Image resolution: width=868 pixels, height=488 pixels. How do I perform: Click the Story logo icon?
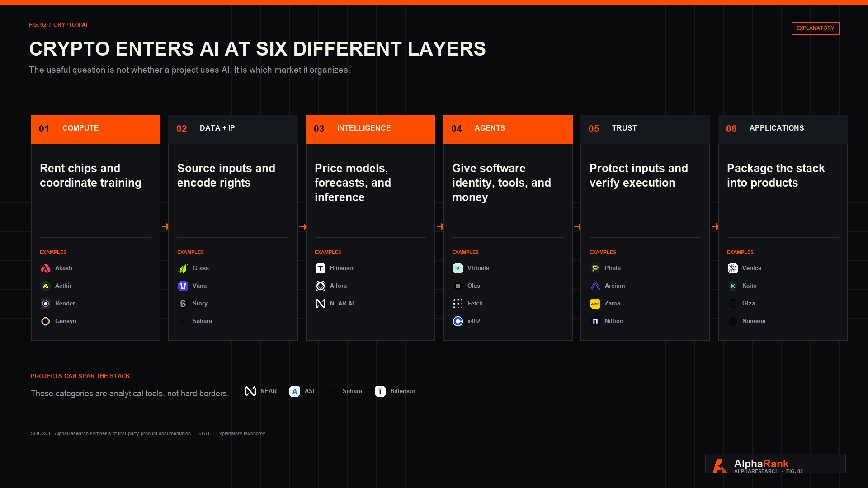point(183,304)
